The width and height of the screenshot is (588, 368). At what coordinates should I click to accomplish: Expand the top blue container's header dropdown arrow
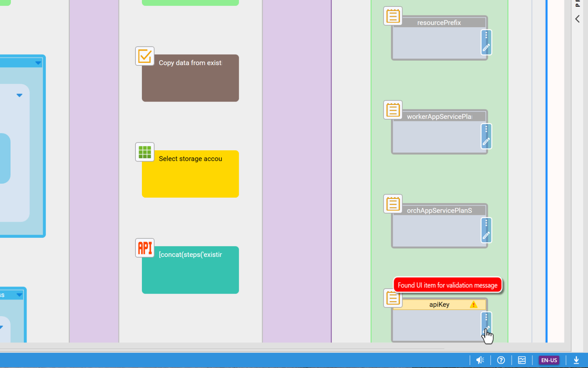38,63
